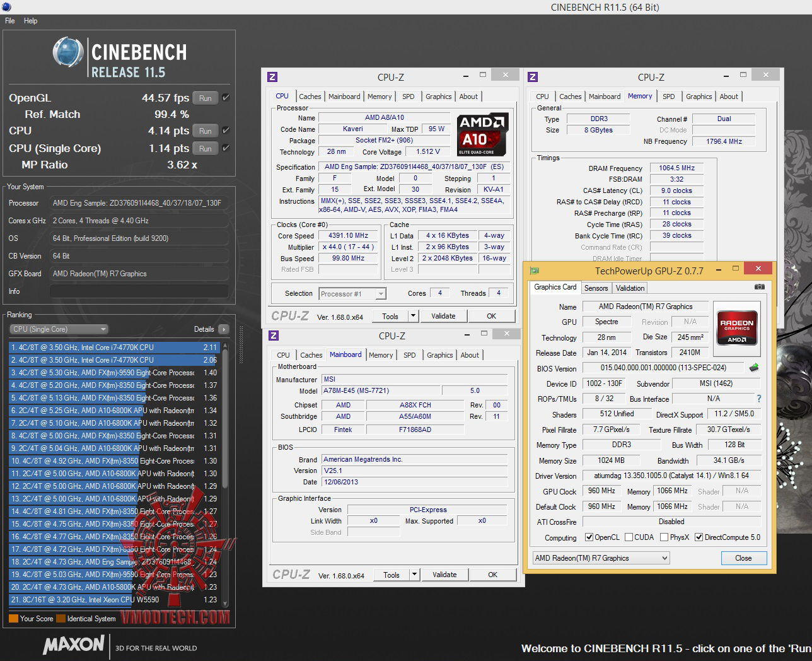Click the Z icon in CPU-Z Mainboard window title bar
Image resolution: width=812 pixels, height=661 pixels.
point(274,336)
